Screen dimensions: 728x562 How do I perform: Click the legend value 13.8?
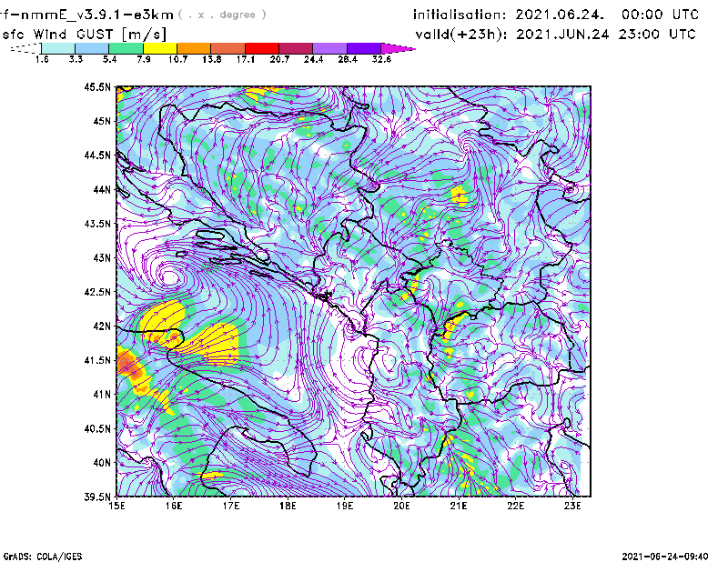(212, 59)
